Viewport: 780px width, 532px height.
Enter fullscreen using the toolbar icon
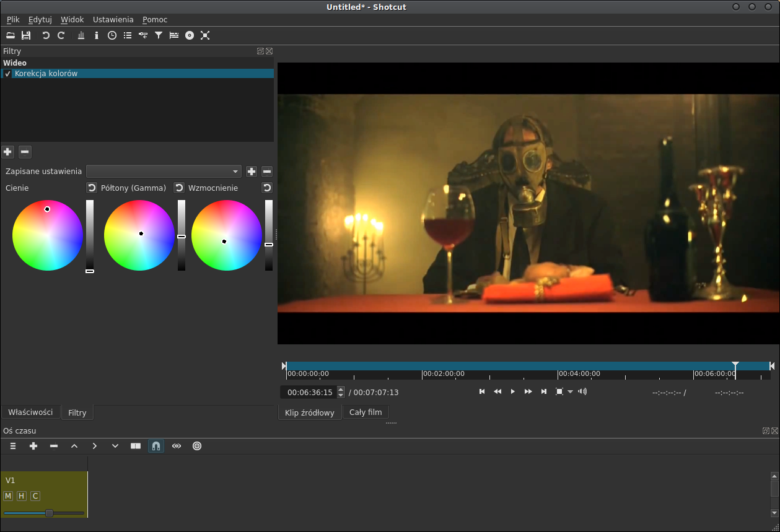point(205,35)
